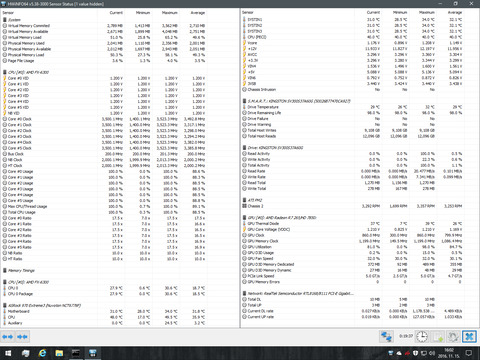Click the volume tray icon

pos(432,353)
